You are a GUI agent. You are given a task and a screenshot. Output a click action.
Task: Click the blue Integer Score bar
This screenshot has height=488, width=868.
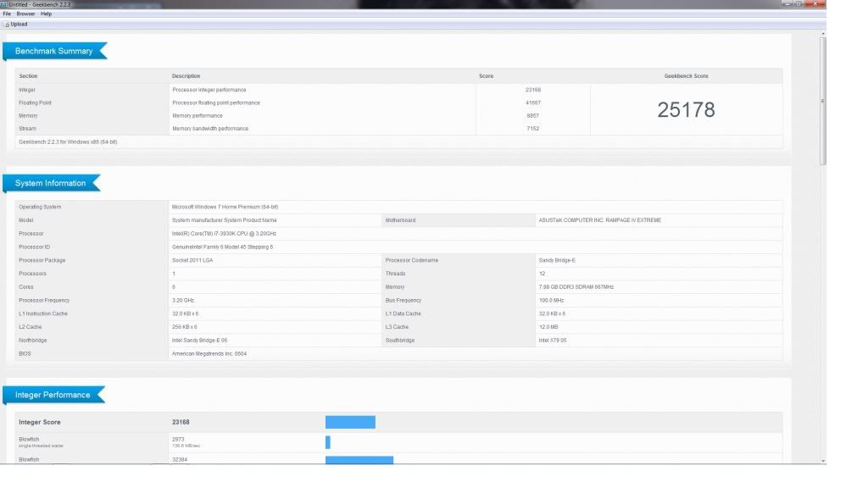350,422
